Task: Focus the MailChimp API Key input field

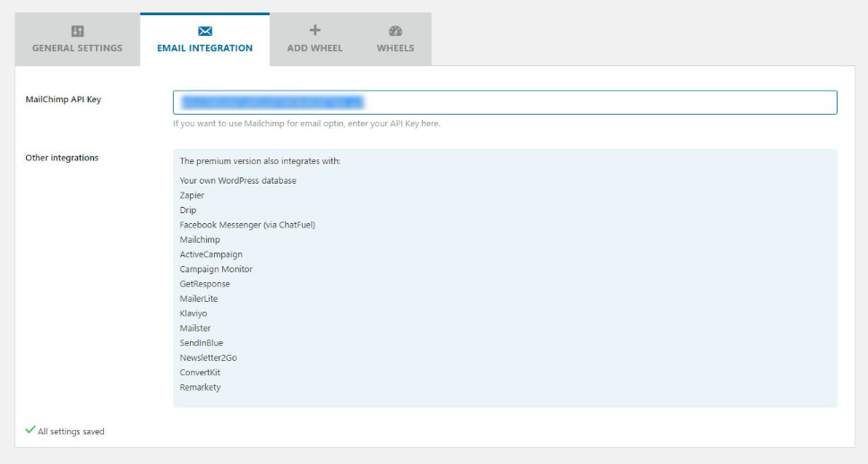Action: (505, 102)
